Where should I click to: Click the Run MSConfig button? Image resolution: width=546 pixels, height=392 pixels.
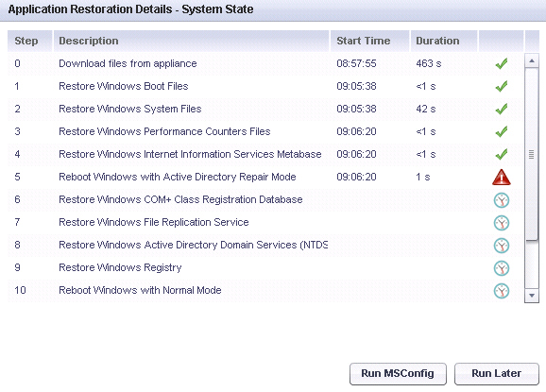click(x=398, y=374)
